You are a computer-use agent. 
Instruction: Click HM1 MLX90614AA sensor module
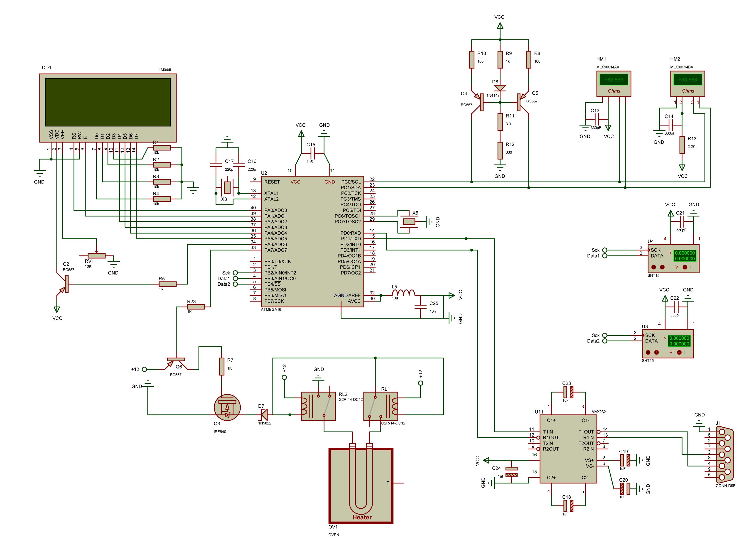tap(614, 84)
